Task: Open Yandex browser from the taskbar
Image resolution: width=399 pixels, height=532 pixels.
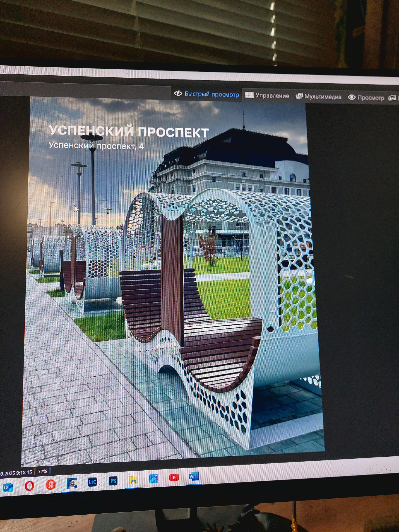Action: click(51, 484)
